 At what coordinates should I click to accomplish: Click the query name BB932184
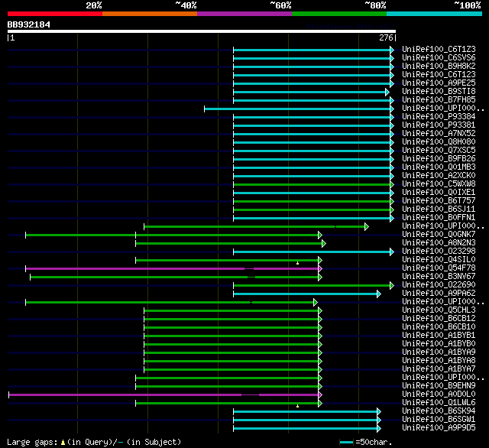pos(29,24)
